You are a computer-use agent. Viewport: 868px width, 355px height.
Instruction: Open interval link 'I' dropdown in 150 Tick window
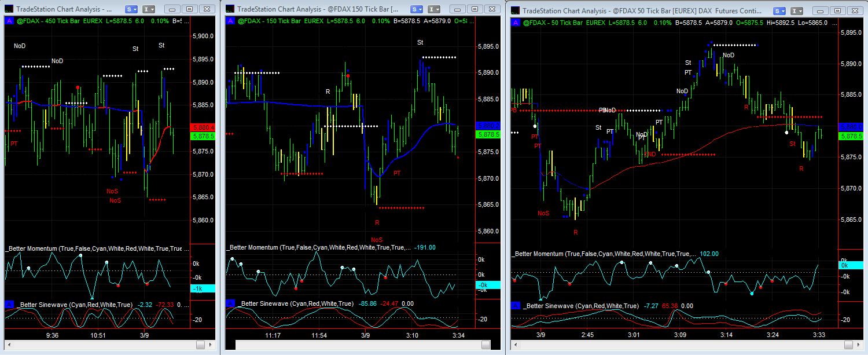(433, 9)
